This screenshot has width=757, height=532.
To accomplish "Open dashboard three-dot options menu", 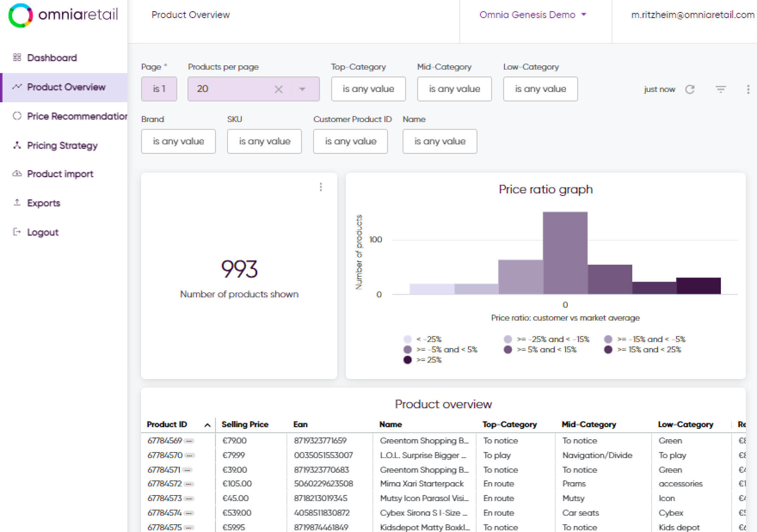I will point(748,89).
